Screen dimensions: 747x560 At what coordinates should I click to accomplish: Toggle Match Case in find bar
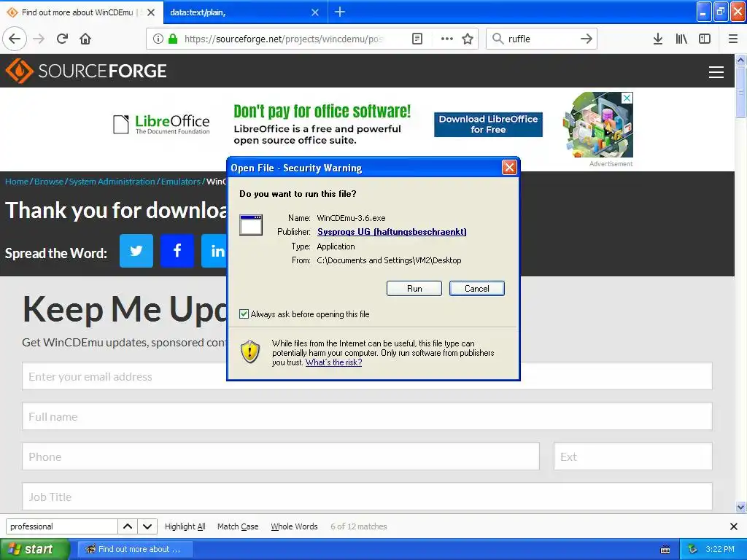pyautogui.click(x=238, y=526)
